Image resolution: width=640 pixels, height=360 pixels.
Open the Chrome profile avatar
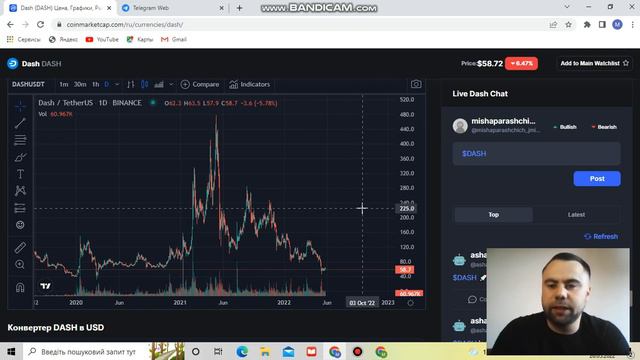click(x=617, y=24)
